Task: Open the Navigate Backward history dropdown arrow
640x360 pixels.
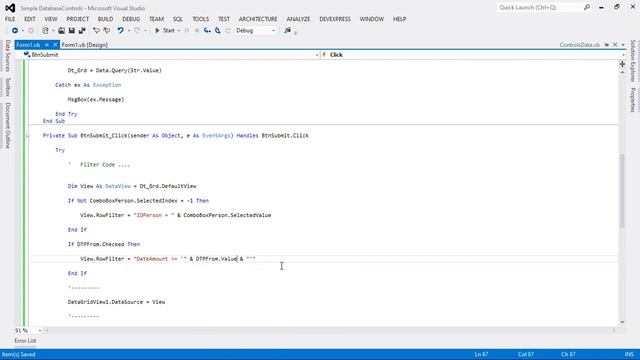Action: [x=22, y=31]
